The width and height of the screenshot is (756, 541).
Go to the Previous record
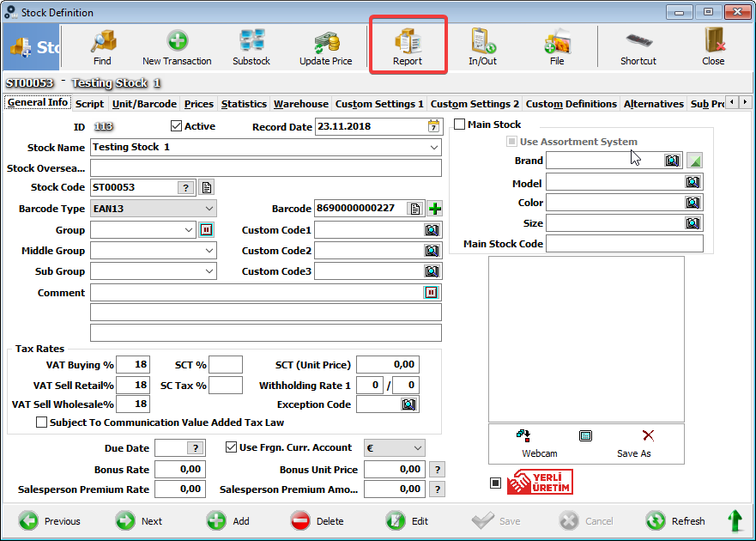(50, 521)
